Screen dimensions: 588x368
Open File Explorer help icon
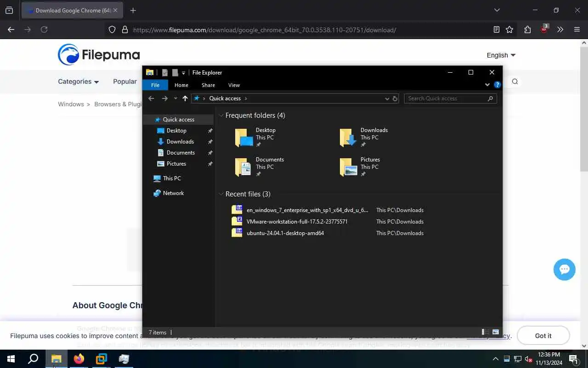[497, 85]
